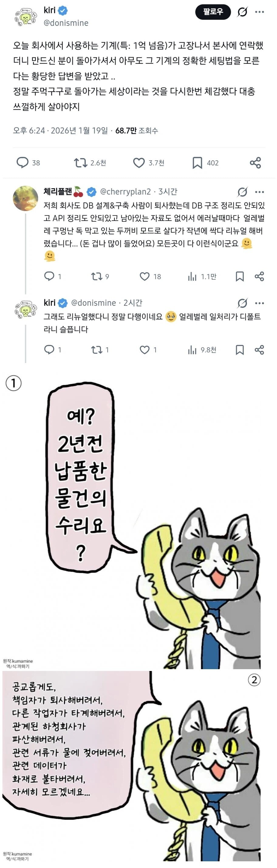Like the main post showing 3.7천
The width and height of the screenshot is (277, 868).
(x=149, y=163)
